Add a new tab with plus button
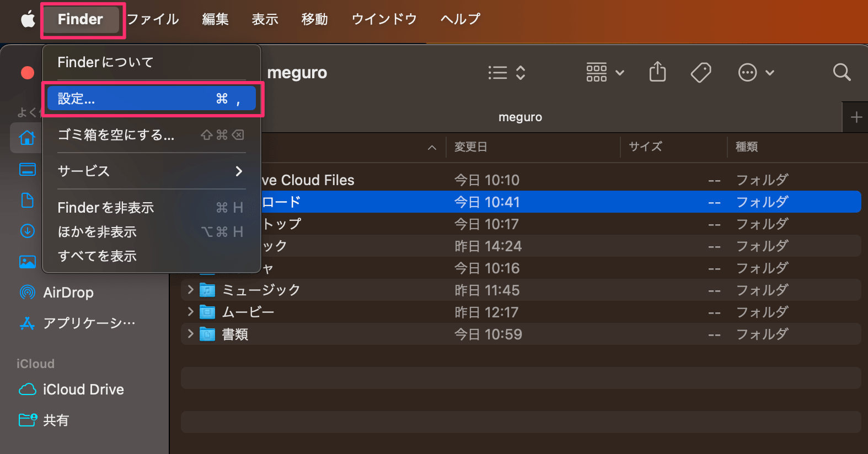The image size is (868, 454). click(x=856, y=117)
